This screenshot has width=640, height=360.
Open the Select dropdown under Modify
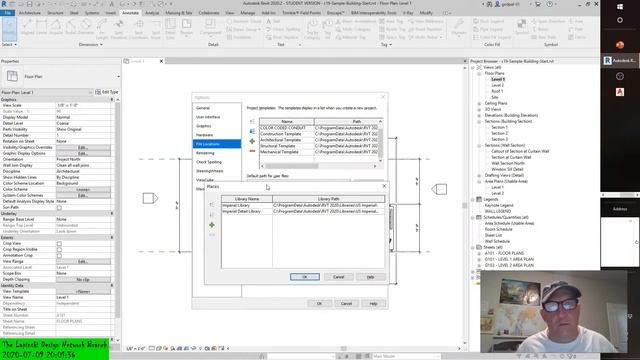pos(9,44)
